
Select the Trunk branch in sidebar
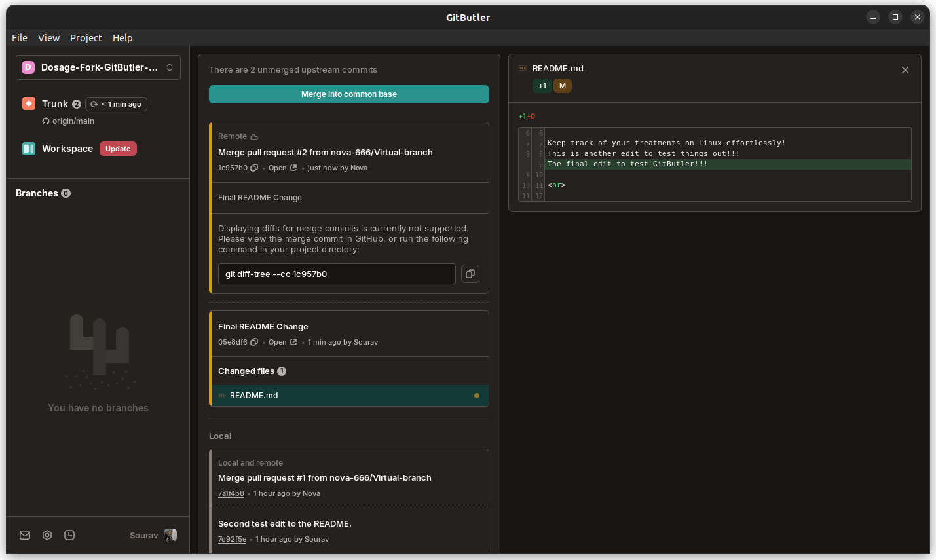pos(55,103)
